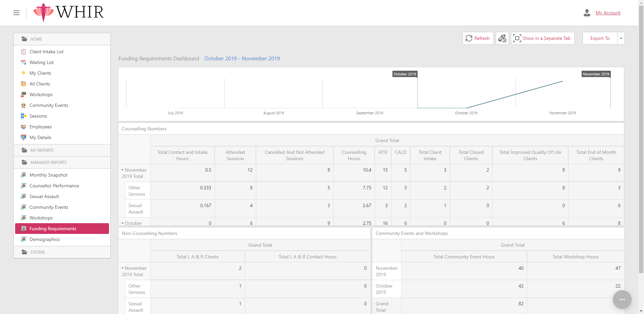Click Community Events report icon under Manager Reports
This screenshot has width=644, height=314.
pos(23,207)
